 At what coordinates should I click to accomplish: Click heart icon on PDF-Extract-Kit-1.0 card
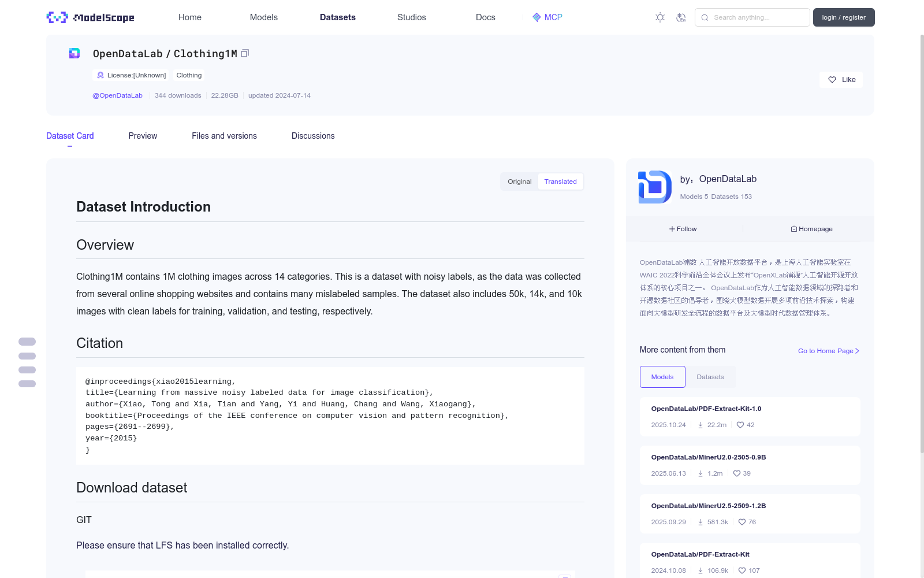740,425
